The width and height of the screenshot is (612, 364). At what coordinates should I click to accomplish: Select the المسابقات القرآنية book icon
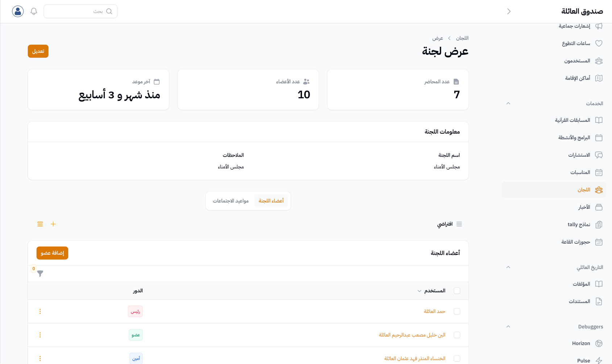pos(599,120)
